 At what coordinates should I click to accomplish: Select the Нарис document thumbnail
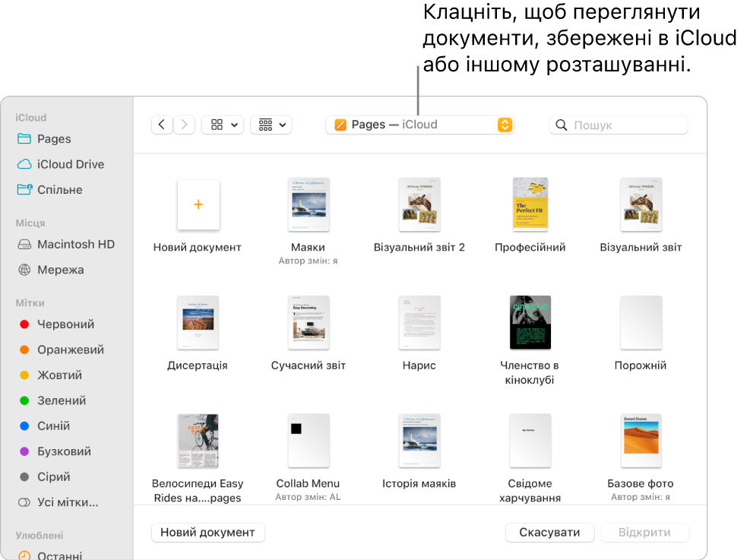tap(419, 322)
